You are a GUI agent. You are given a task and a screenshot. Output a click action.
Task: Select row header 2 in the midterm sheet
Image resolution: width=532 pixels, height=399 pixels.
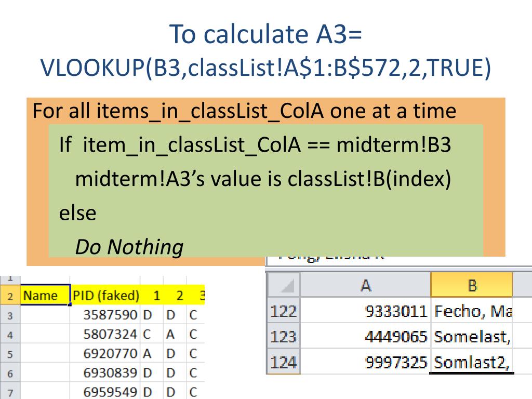(10, 296)
